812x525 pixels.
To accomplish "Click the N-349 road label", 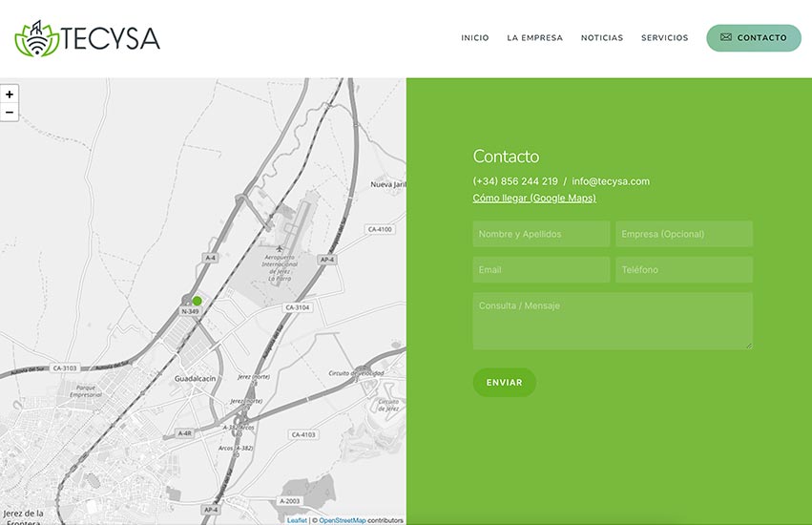I will point(190,311).
